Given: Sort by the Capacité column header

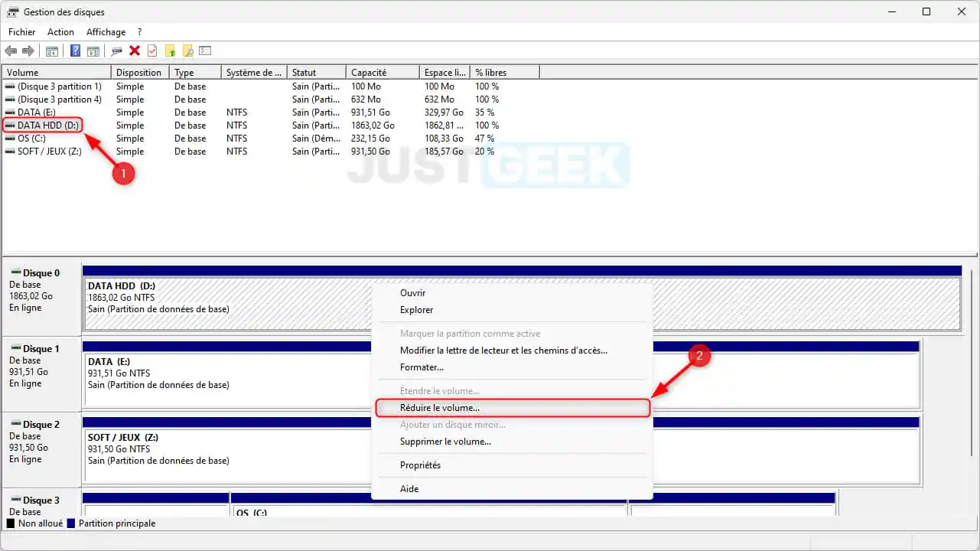Looking at the screenshot, I should [383, 73].
